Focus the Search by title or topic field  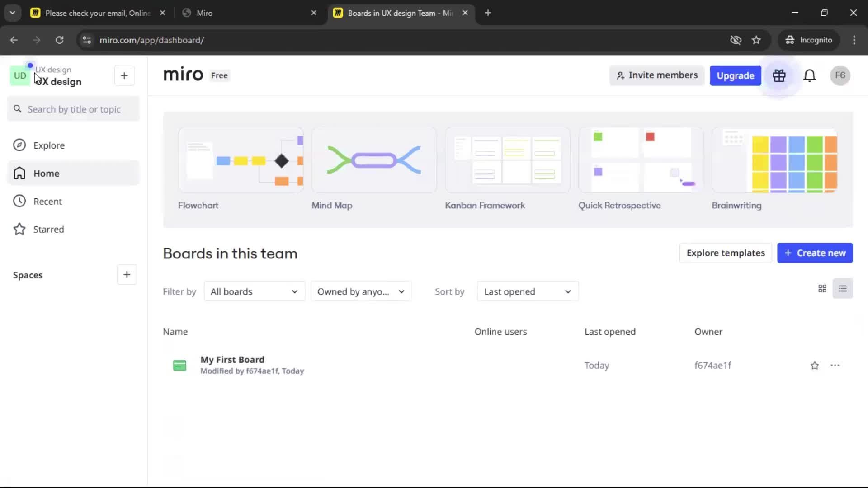point(74,109)
